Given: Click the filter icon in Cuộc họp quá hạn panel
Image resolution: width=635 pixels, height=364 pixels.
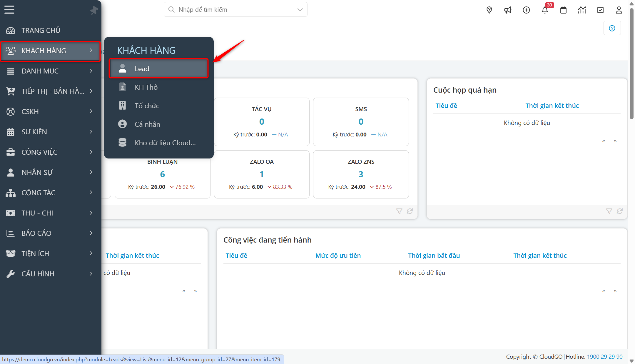Looking at the screenshot, I should tap(609, 211).
